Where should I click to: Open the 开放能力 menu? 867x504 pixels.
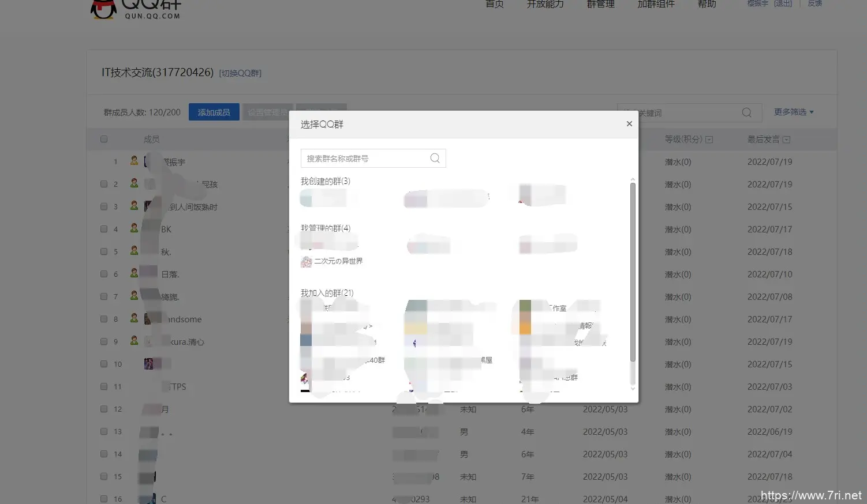pos(545,4)
